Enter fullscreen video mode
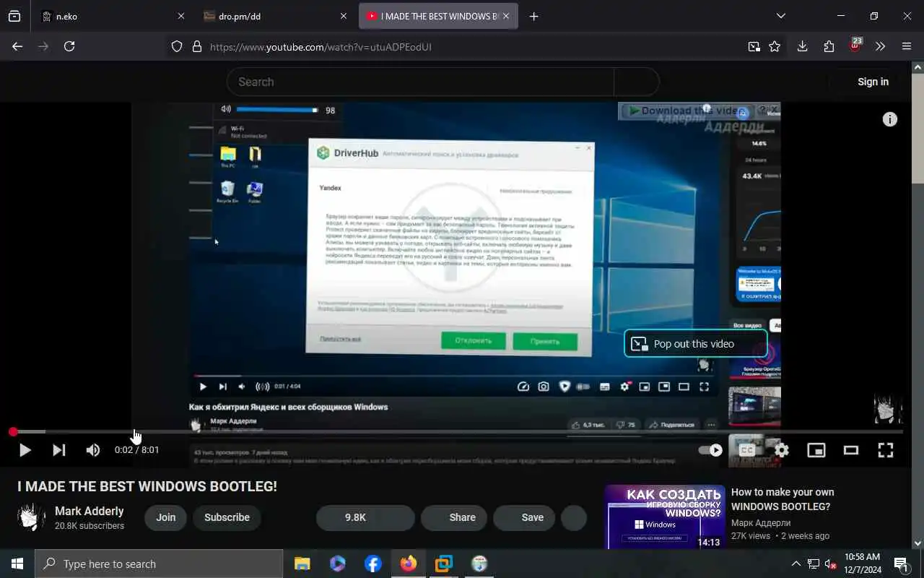The width and height of the screenshot is (924, 578). click(x=886, y=450)
